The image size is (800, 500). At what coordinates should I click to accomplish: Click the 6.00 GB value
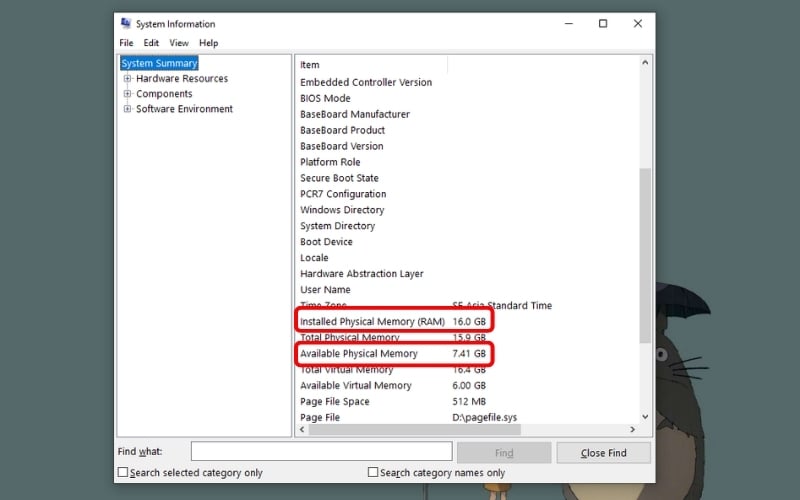click(x=469, y=385)
